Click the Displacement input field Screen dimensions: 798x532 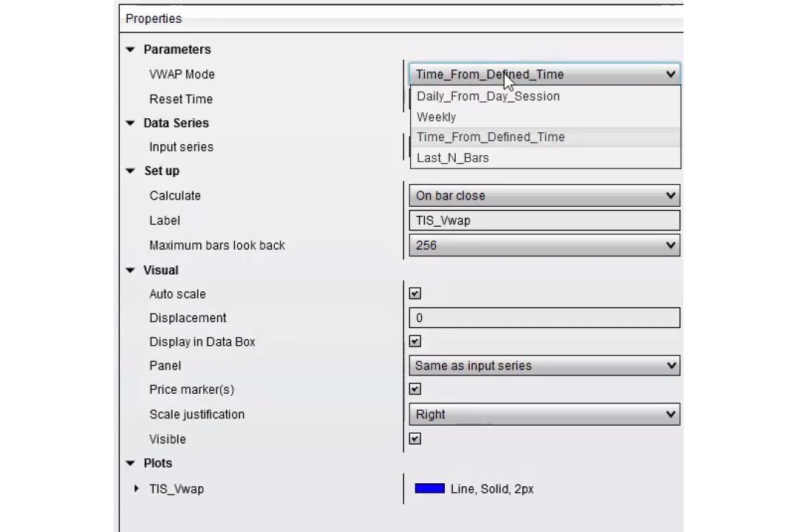point(545,318)
